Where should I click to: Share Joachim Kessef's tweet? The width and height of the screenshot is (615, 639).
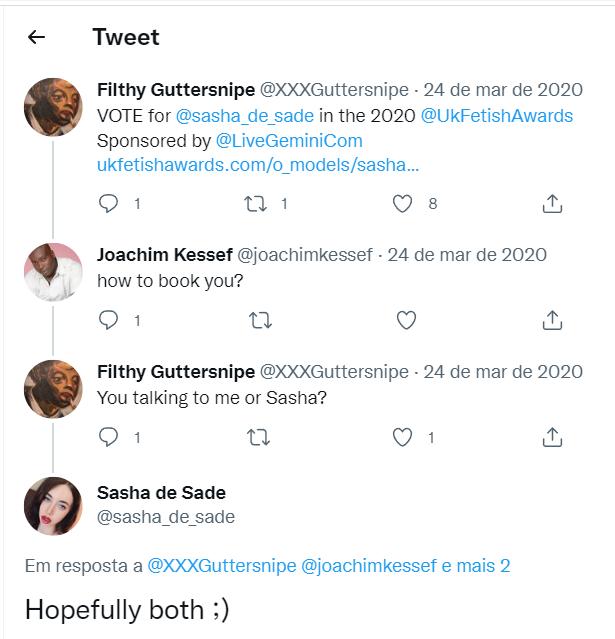click(x=551, y=321)
